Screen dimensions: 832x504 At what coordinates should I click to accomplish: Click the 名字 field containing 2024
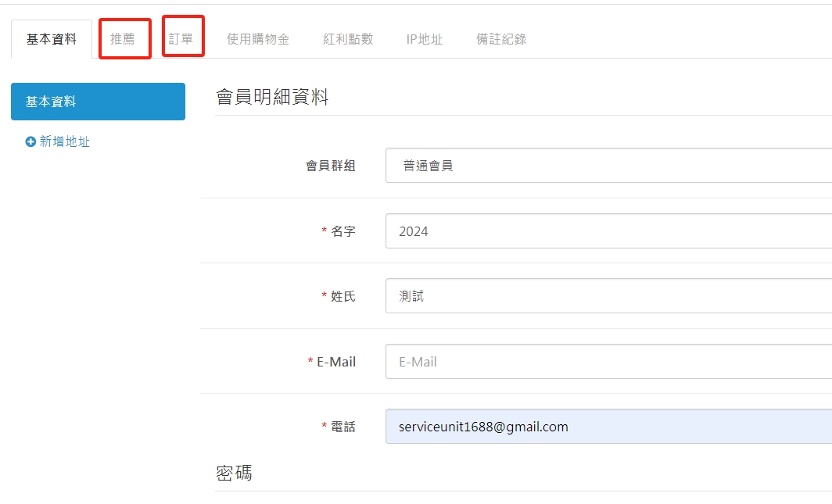(608, 231)
